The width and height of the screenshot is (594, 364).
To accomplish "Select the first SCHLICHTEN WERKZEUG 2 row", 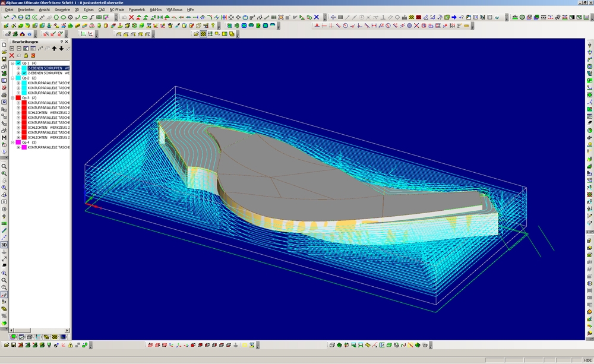I will coord(49,112).
